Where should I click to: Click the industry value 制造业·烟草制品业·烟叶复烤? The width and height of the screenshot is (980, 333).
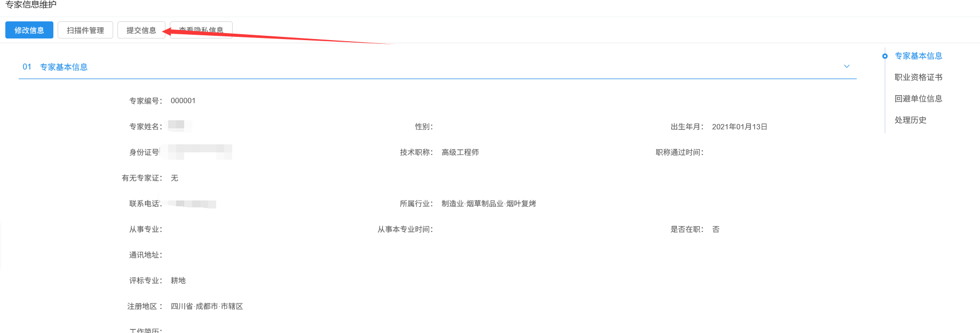(488, 204)
